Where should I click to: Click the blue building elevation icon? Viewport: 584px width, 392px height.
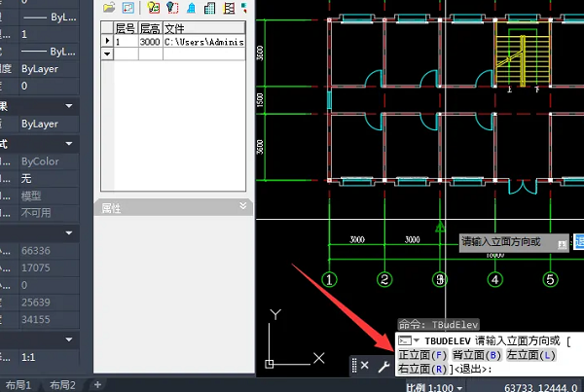click(191, 8)
